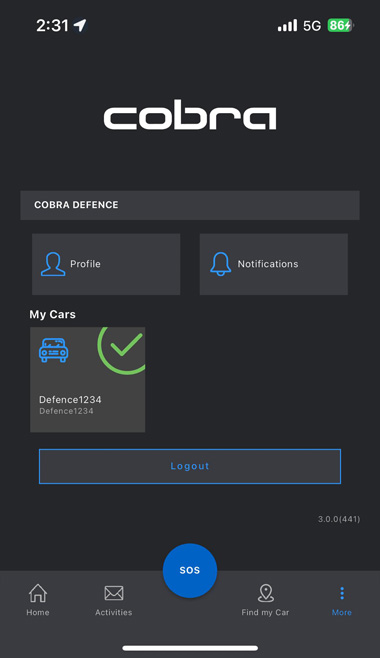
Task: Switch to the Find my Car tab label
Action: point(265,612)
